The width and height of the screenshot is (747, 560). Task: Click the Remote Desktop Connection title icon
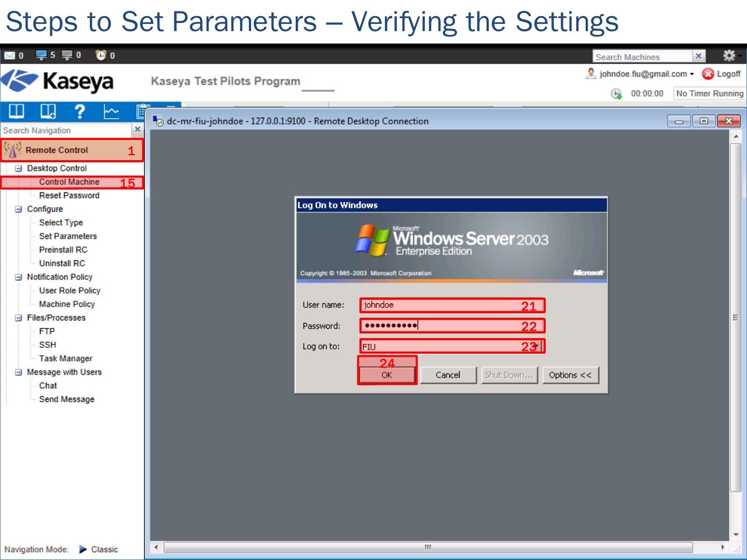tap(158, 121)
